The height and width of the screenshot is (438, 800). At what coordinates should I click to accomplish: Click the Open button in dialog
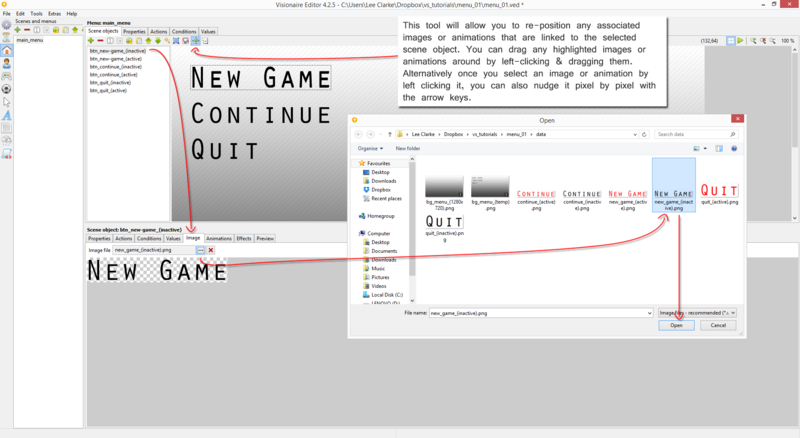tap(676, 325)
